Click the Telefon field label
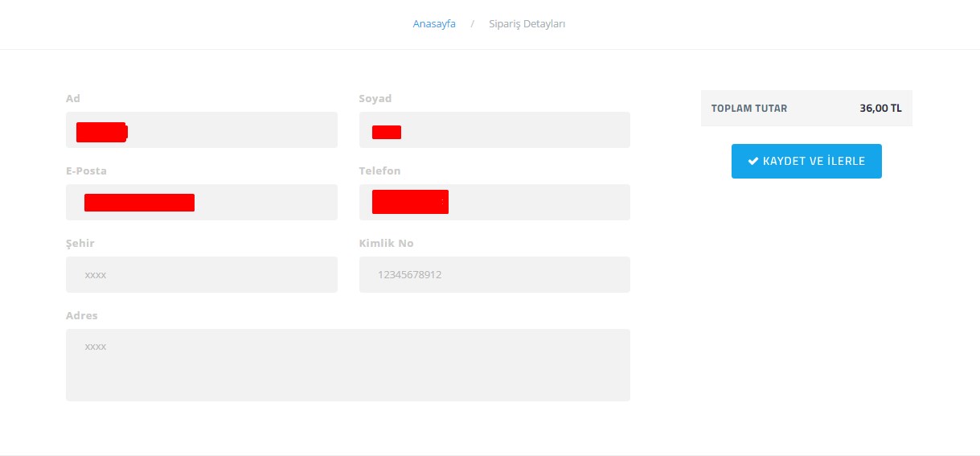This screenshot has width=980, height=456. coord(379,170)
